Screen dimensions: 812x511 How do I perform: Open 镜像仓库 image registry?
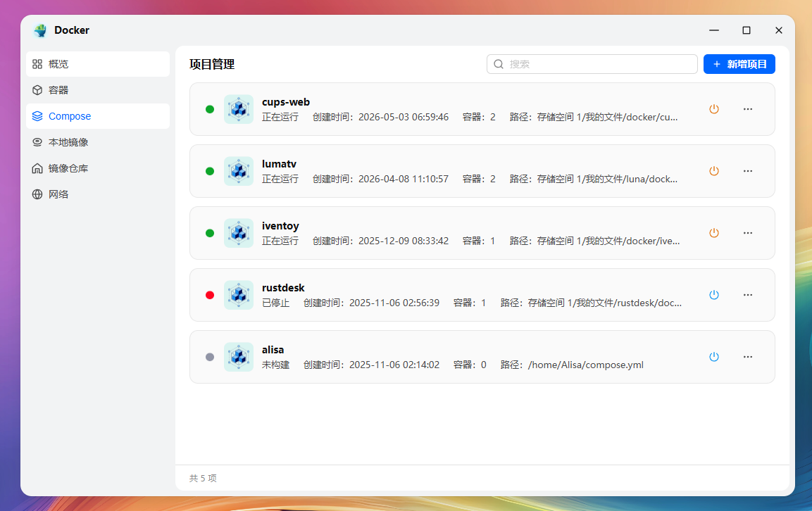point(98,168)
